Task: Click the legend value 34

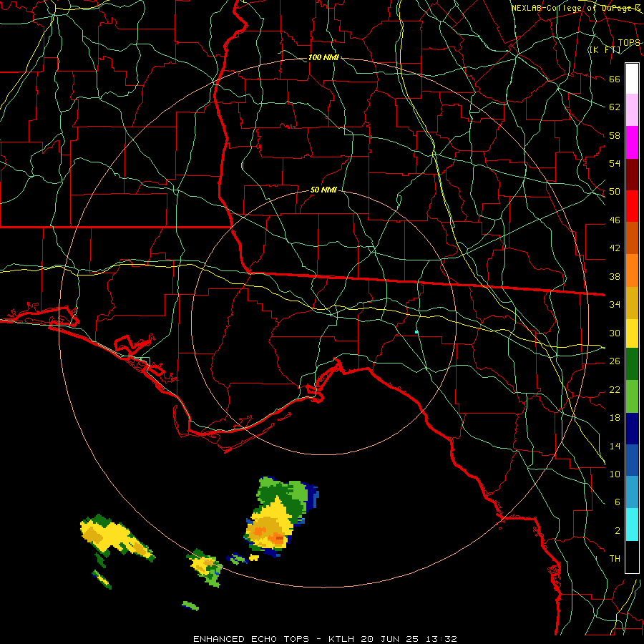Action: (x=615, y=304)
